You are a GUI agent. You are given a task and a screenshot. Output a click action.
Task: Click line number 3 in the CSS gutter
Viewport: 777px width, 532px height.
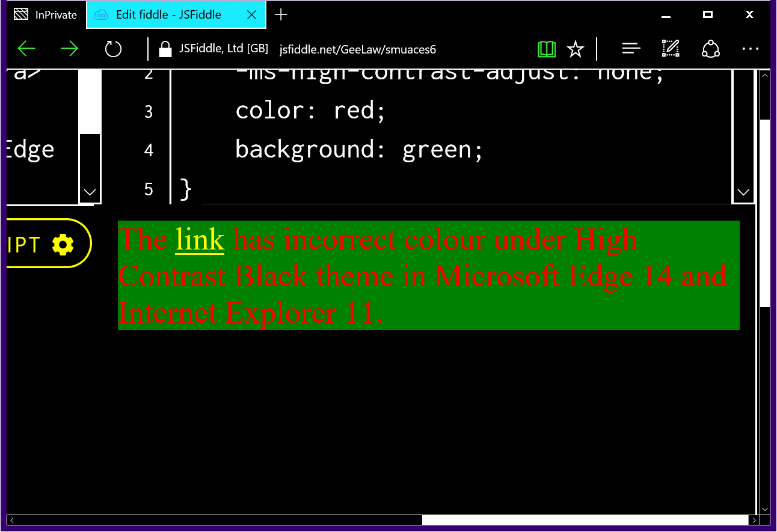coord(149,112)
